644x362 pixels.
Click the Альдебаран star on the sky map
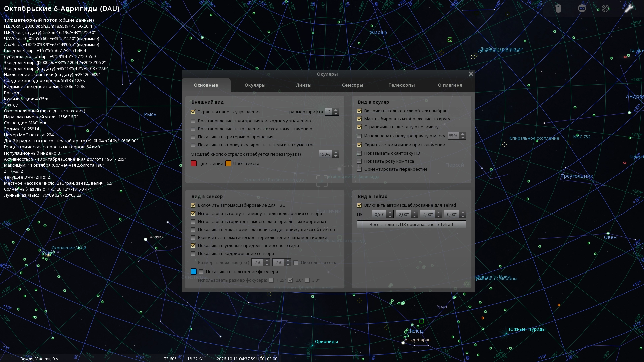pyautogui.click(x=403, y=343)
